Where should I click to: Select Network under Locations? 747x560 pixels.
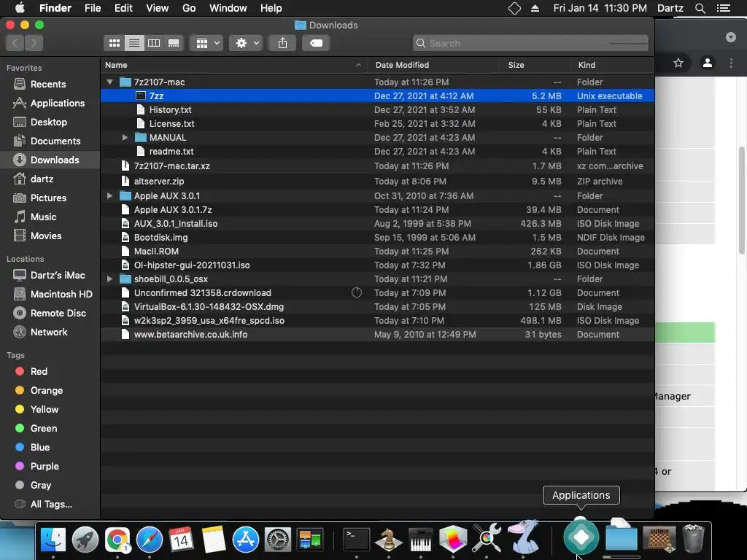[49, 332]
